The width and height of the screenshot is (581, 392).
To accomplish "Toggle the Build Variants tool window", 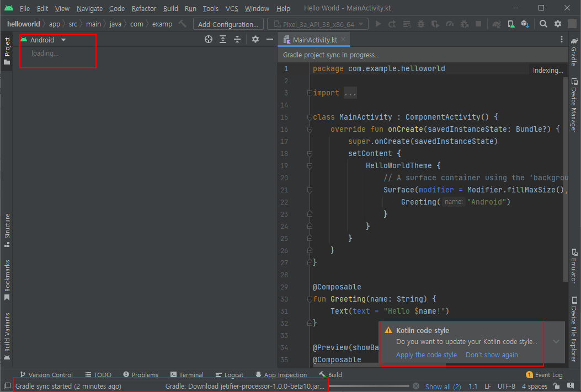I will coord(7,336).
